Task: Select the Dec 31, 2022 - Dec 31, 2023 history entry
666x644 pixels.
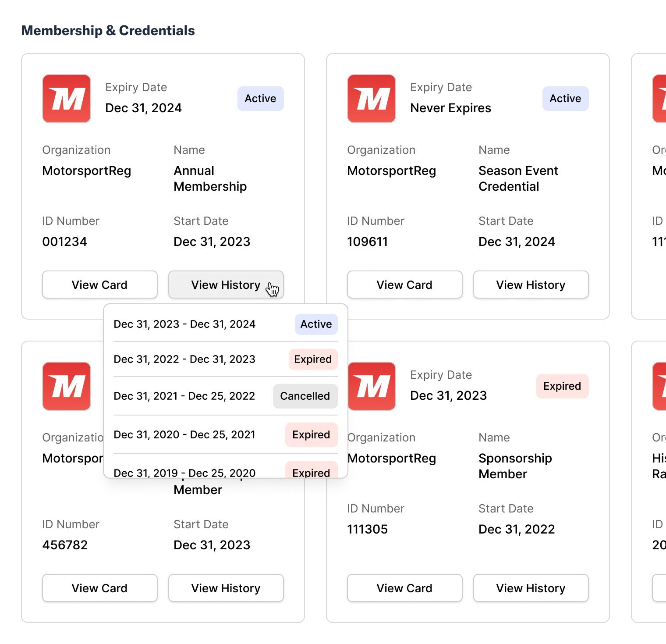Action: click(x=184, y=359)
